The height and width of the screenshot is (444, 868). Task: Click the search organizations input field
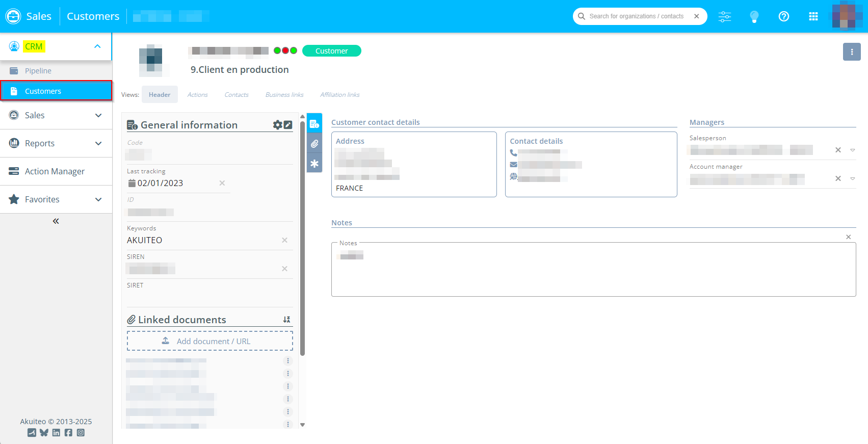point(636,16)
